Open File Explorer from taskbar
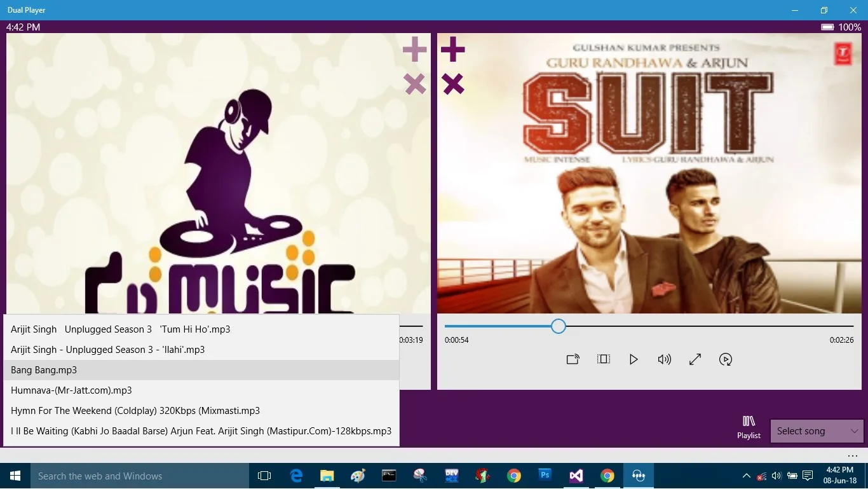 click(x=327, y=476)
